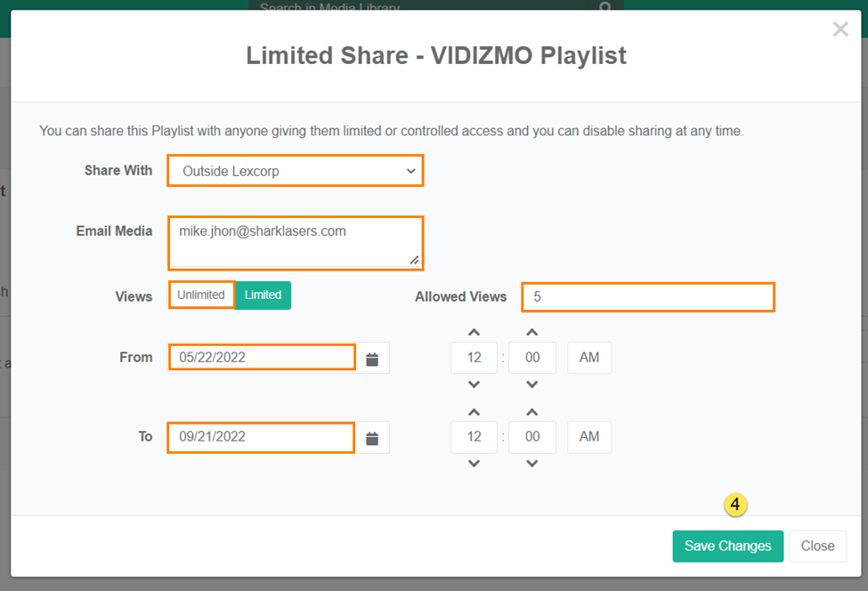Decrease the From time hour value

coord(475,385)
